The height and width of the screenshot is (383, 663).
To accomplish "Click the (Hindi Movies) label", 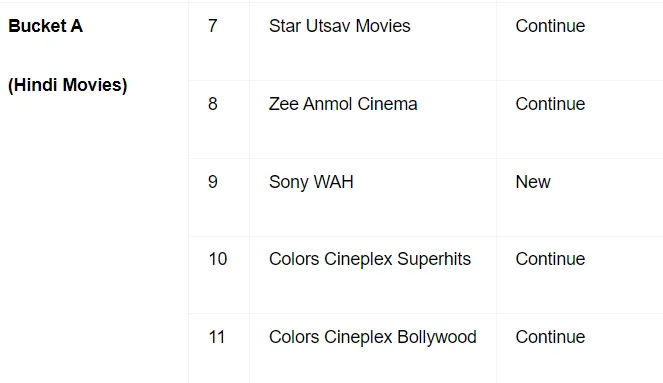I will pyautogui.click(x=68, y=85).
